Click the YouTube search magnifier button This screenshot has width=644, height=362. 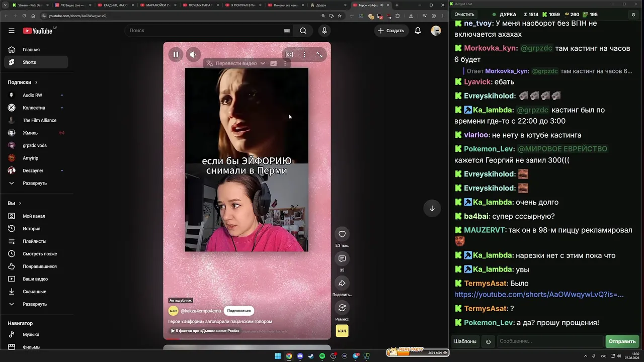(x=303, y=31)
